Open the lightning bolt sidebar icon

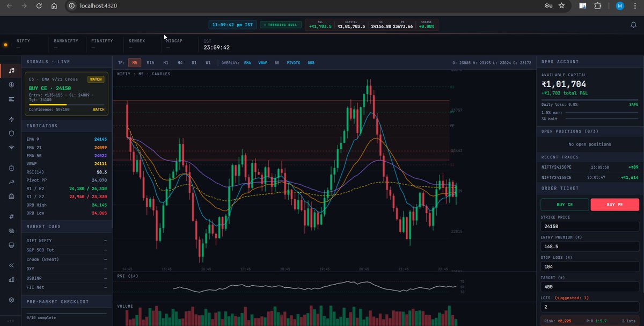[11, 119]
